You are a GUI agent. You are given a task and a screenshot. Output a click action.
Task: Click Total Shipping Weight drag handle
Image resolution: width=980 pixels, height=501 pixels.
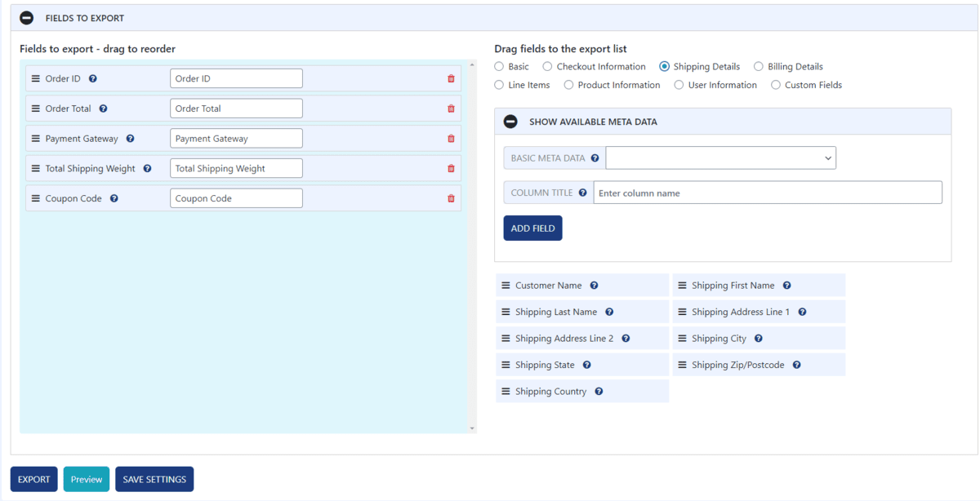(36, 168)
